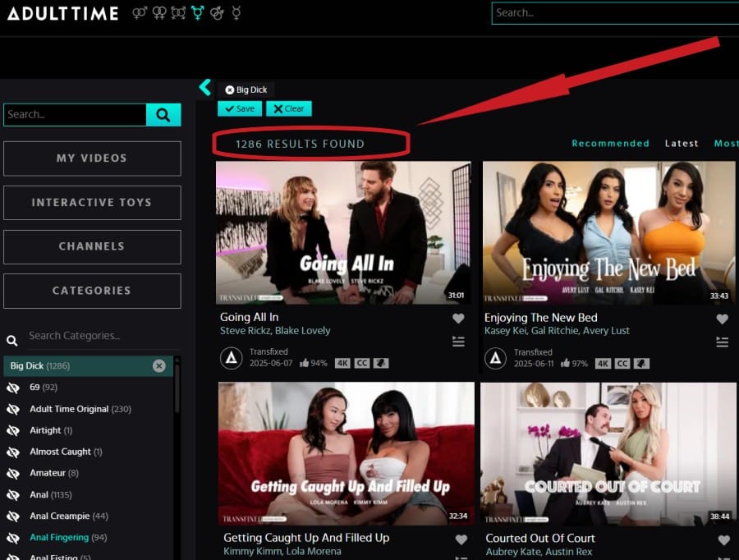The image size is (739, 560).
Task: Focus the sidebar Search field
Action: coord(75,115)
